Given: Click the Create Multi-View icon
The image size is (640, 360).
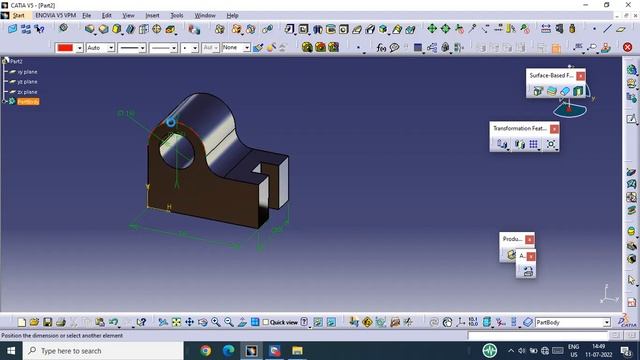Looking at the screenshot, I should pos(255,322).
